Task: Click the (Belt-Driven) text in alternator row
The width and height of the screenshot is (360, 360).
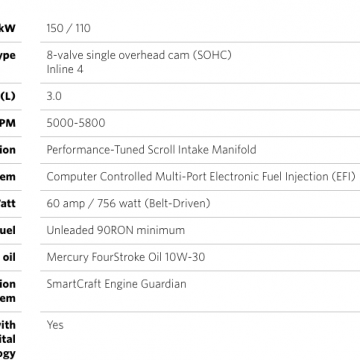Action: 177,203
